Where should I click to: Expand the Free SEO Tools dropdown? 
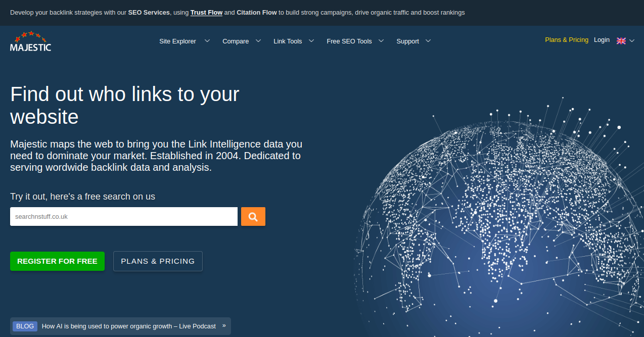tap(381, 41)
